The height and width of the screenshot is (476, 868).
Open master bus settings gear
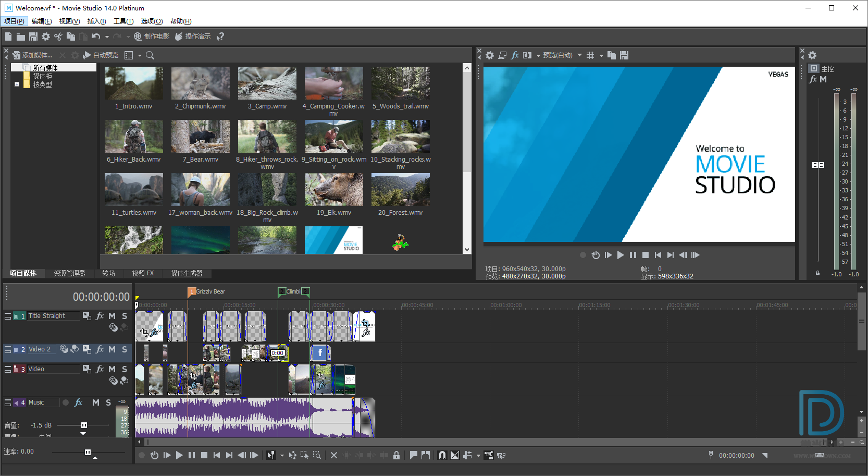click(x=812, y=55)
